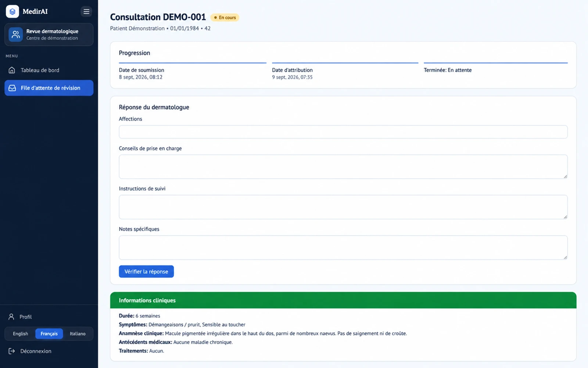588x368 pixels.
Task: Click the MedirAI logo icon
Action: 12,11
